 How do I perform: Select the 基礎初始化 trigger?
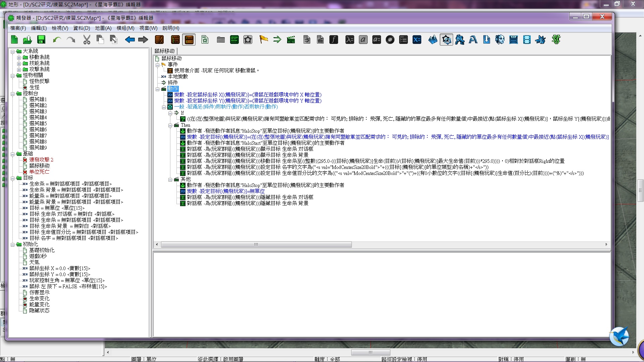[x=42, y=250]
